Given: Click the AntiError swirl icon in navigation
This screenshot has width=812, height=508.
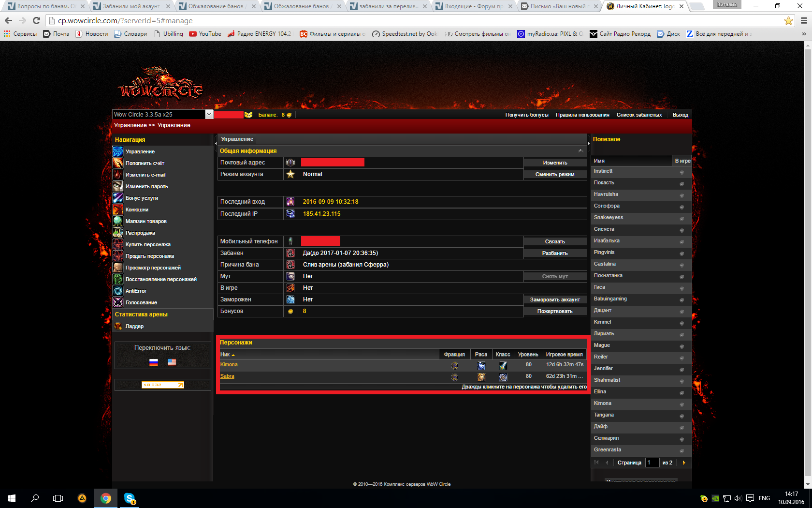Looking at the screenshot, I should [118, 291].
